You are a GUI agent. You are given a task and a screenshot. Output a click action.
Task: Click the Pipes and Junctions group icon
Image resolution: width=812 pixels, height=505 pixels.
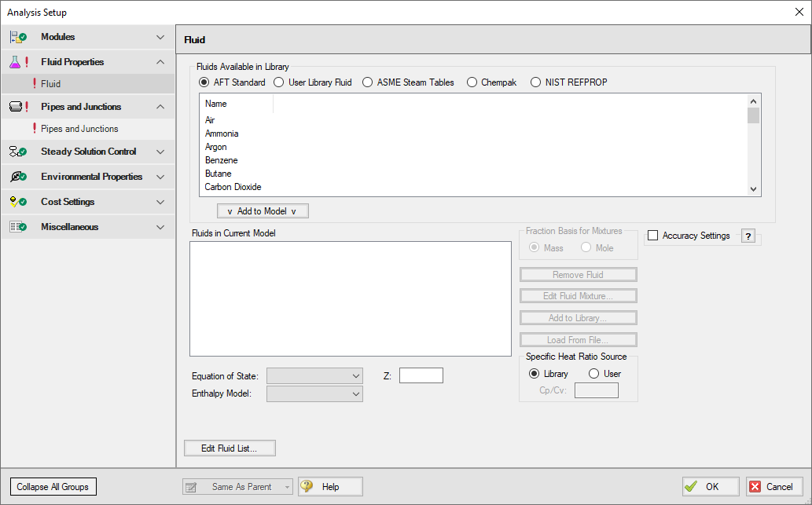16,107
